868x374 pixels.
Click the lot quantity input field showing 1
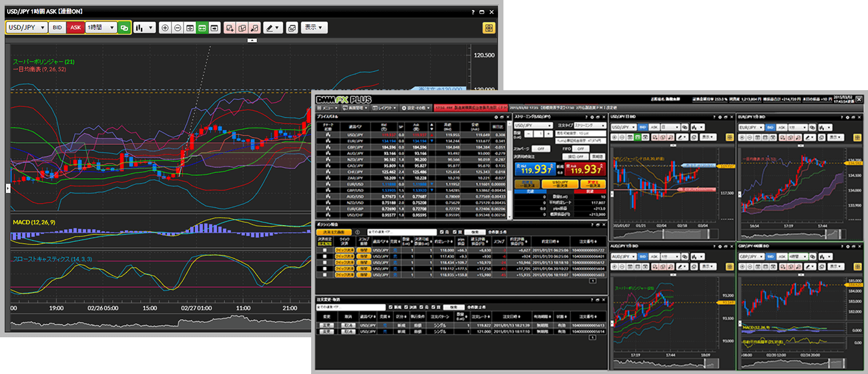(537, 134)
